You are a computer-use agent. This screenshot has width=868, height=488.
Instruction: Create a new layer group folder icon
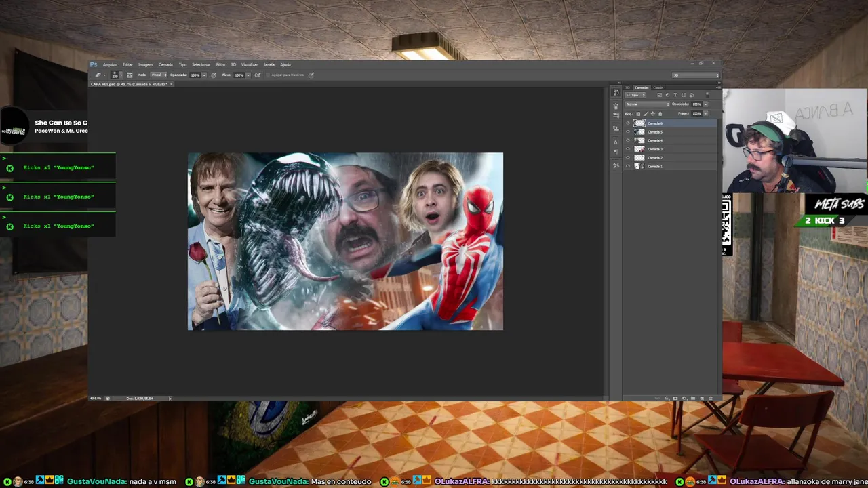(x=693, y=398)
